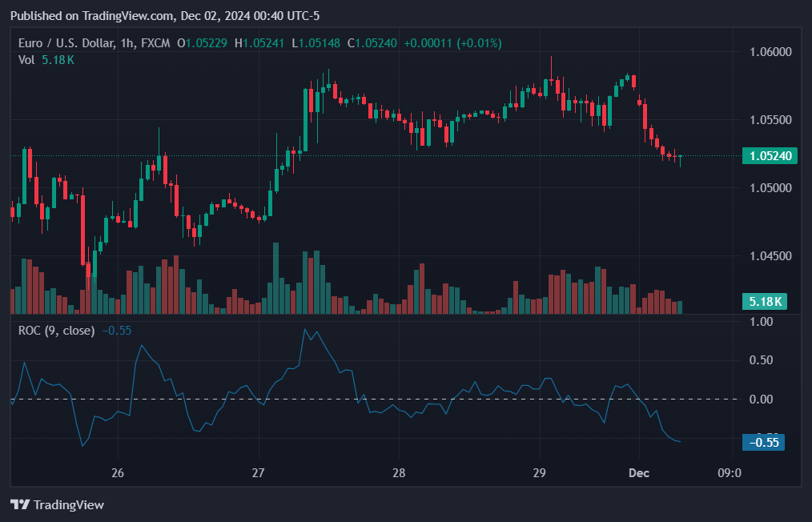Click the date label 29 on time axis
The height and width of the screenshot is (522, 812).
pyautogui.click(x=539, y=473)
